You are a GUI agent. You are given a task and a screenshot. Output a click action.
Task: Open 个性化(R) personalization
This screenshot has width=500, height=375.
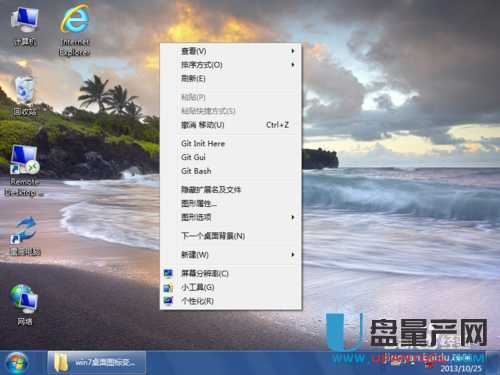pos(231,301)
